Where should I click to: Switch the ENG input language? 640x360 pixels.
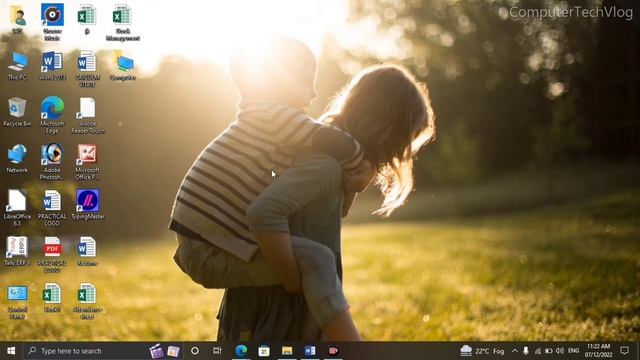pos(573,351)
